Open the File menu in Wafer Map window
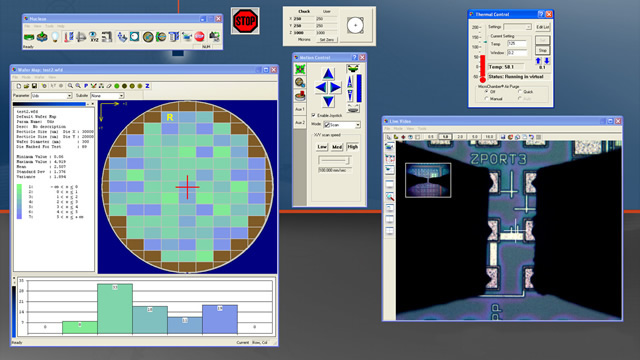 [x=15, y=77]
